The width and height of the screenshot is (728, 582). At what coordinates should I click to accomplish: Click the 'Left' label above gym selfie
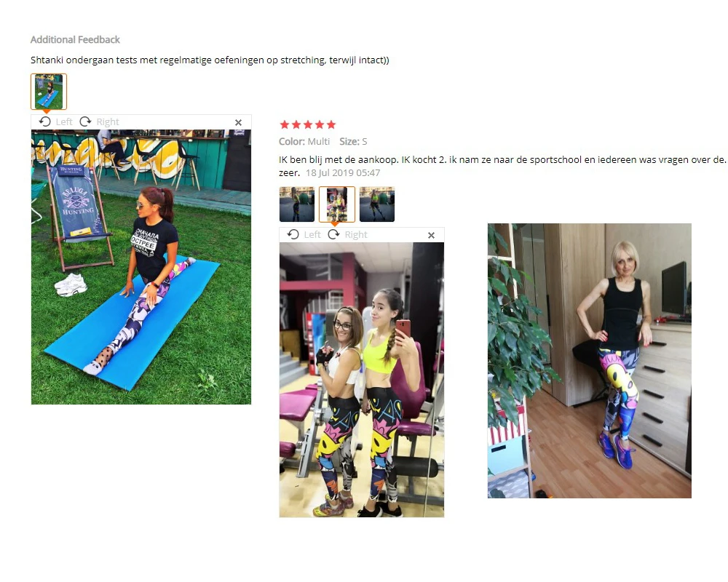pyautogui.click(x=312, y=234)
